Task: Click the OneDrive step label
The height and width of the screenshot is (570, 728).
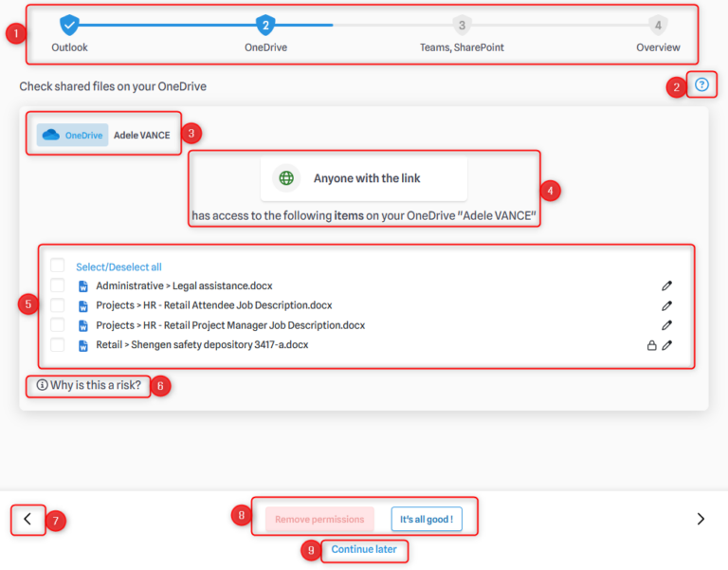Action: point(265,47)
